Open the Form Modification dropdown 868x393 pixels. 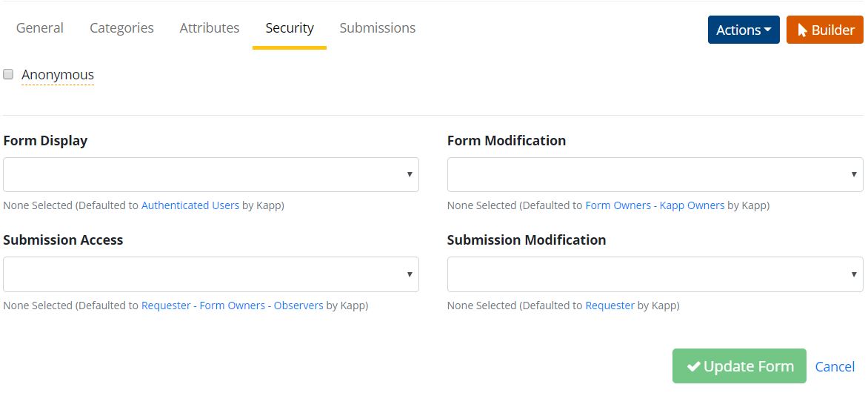coord(655,174)
